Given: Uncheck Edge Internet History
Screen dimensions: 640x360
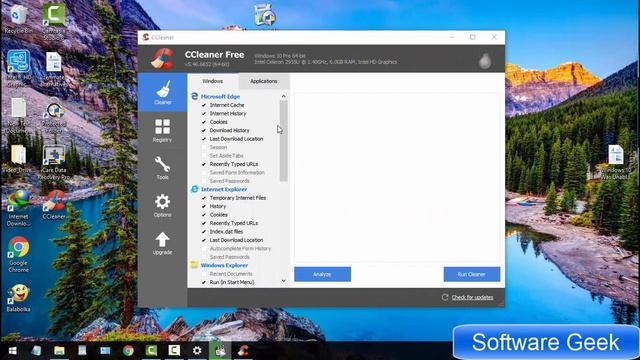Looking at the screenshot, I should click(x=204, y=113).
